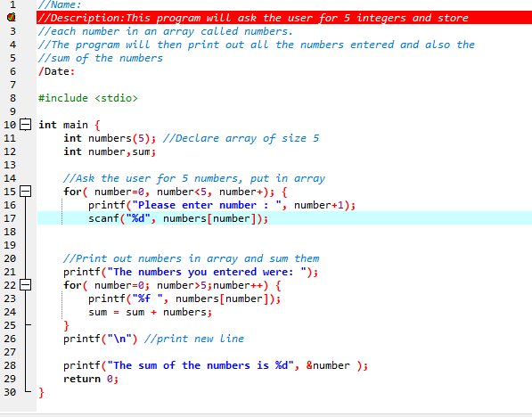Screen dimensions: 532x417
Task: Click the '//print new line' comment
Action: pyautogui.click(x=194, y=339)
